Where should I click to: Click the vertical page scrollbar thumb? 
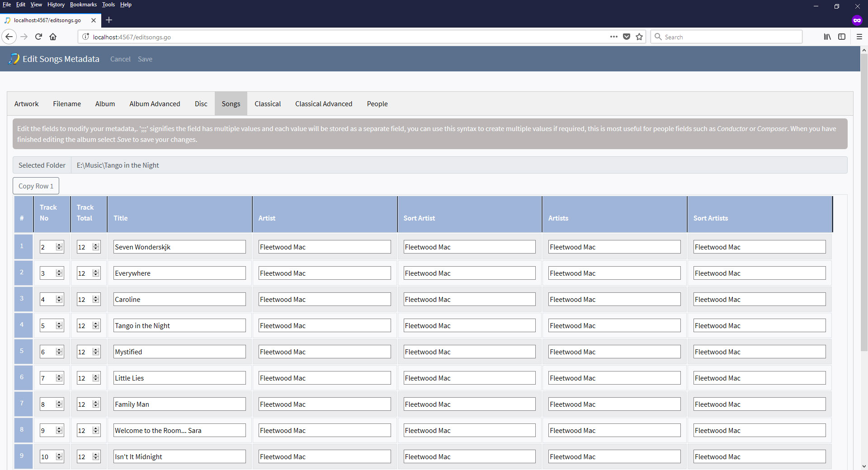[x=864, y=203]
